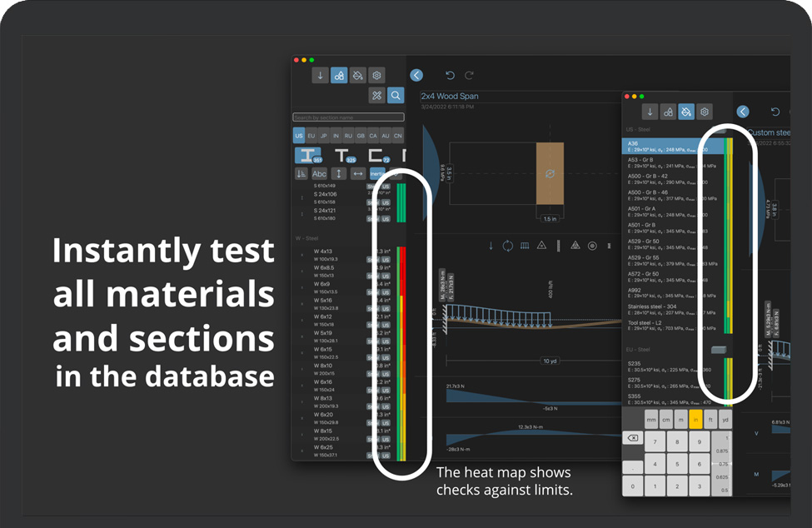Click the active bucket materials icon, right window
Viewport: 812px width, 528px height.
click(686, 112)
